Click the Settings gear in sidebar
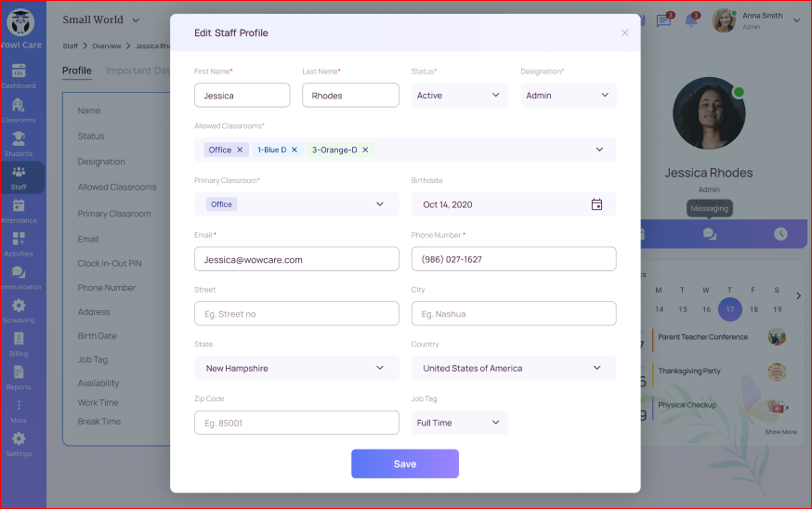Image resolution: width=812 pixels, height=509 pixels. [x=19, y=442]
